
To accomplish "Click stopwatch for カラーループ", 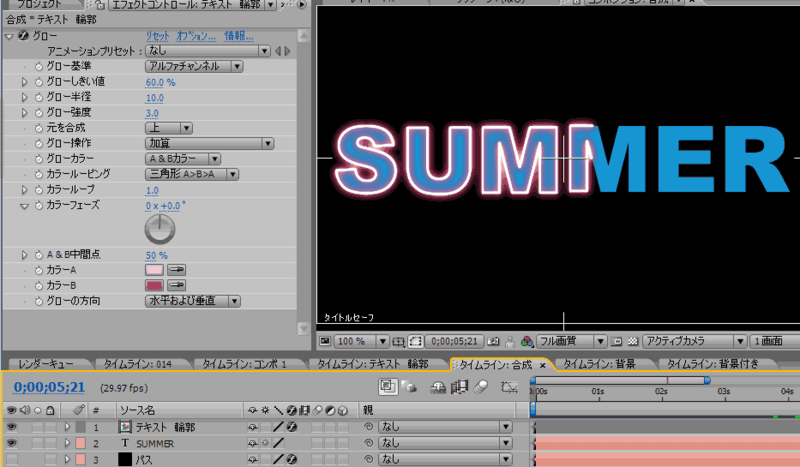I will click(x=39, y=190).
